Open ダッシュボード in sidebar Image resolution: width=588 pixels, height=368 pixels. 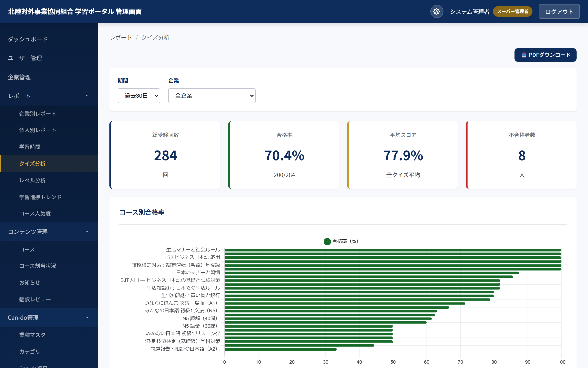pyautogui.click(x=49, y=39)
